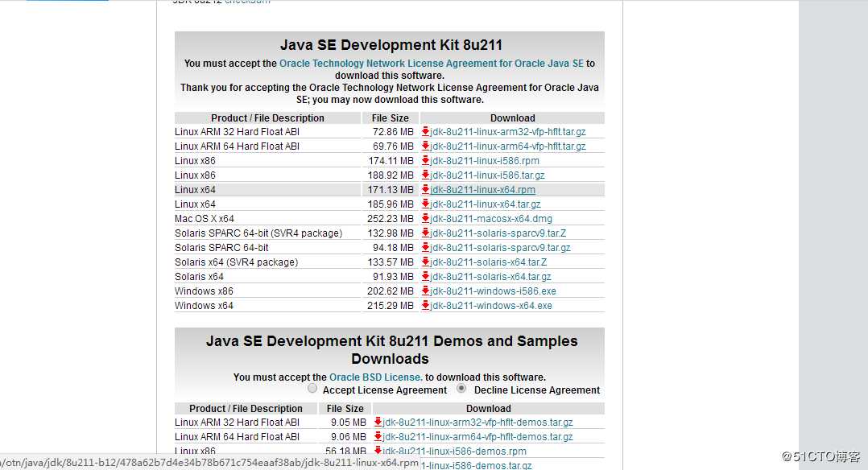This screenshot has width=868, height=470.
Task: Click download arrow icon for jdk-8u211-linux-arm64-vfp-hflt.tar.gz
Action: pyautogui.click(x=425, y=146)
